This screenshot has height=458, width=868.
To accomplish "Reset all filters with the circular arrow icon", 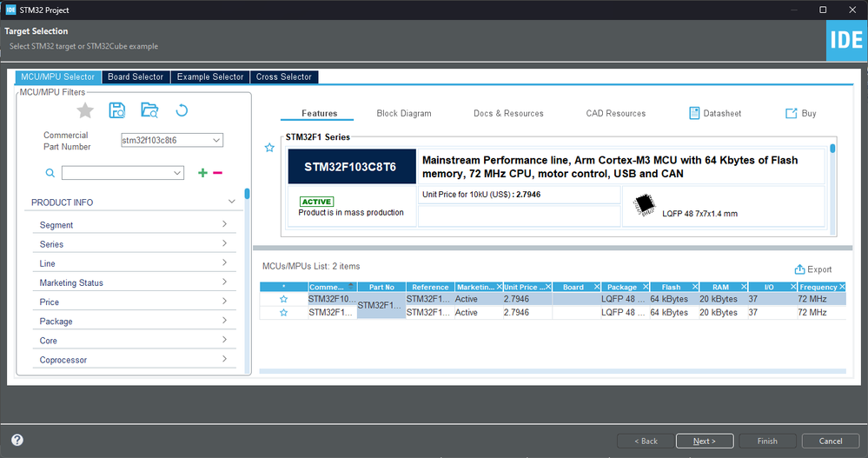I will [x=182, y=110].
